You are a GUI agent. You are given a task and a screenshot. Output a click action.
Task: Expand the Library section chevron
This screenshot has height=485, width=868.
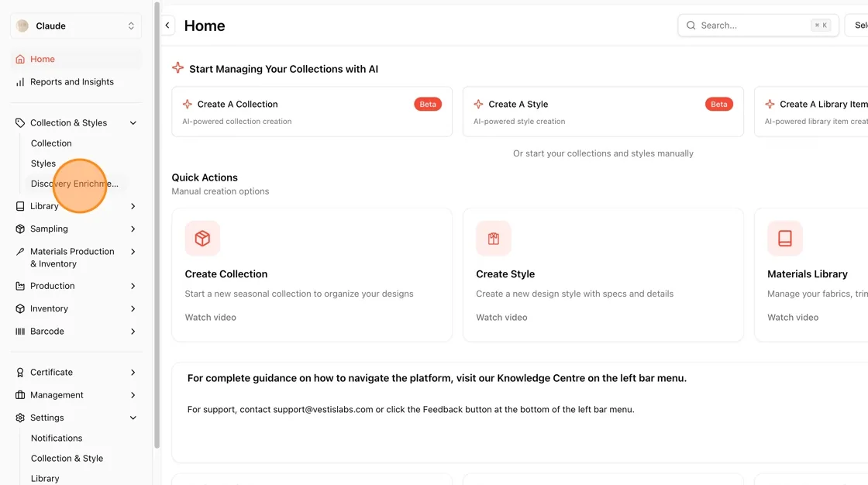coord(133,206)
